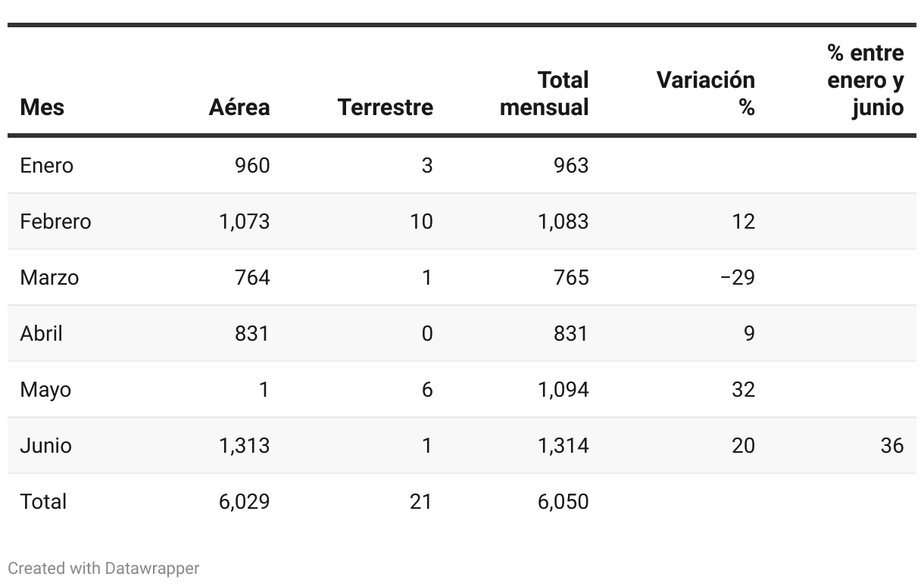The width and height of the screenshot is (924, 586).
Task: Select the Abril row label
Action: pyautogui.click(x=41, y=333)
